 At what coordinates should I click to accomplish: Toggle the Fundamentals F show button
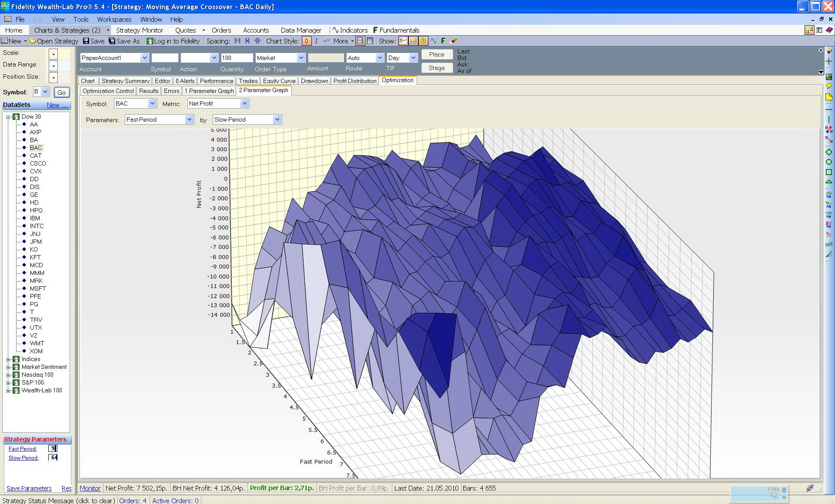pos(443,41)
